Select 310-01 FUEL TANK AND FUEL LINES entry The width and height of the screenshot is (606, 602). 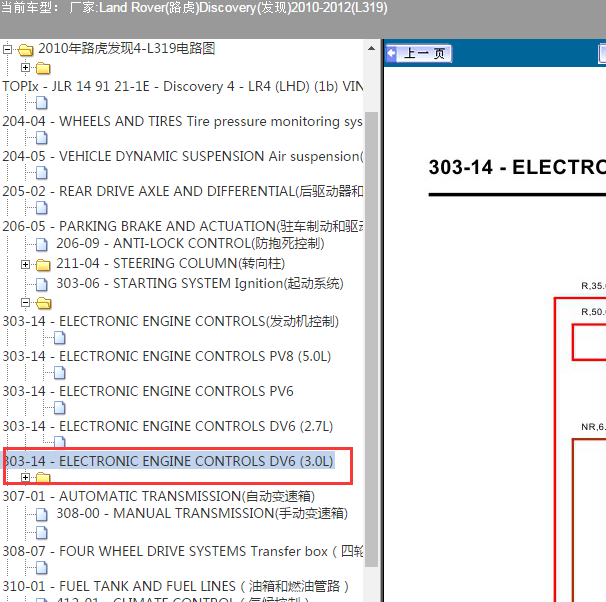(x=176, y=586)
